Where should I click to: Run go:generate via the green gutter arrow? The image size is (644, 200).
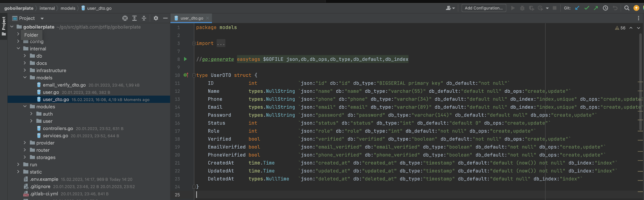[x=186, y=59]
